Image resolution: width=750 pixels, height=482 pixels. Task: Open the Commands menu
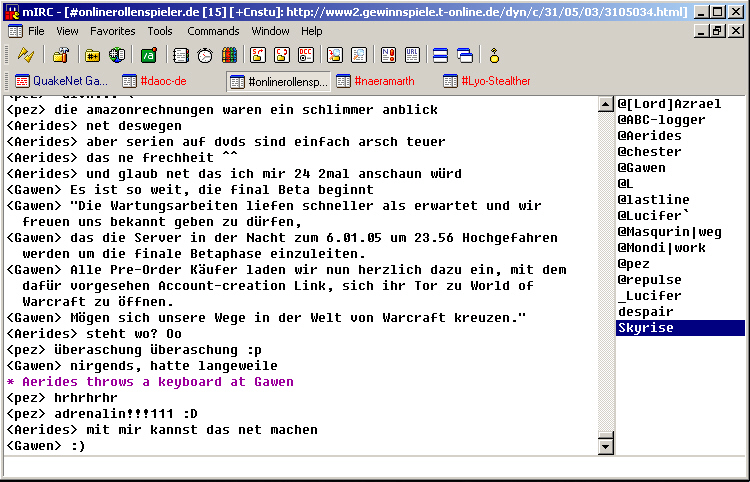tap(213, 32)
